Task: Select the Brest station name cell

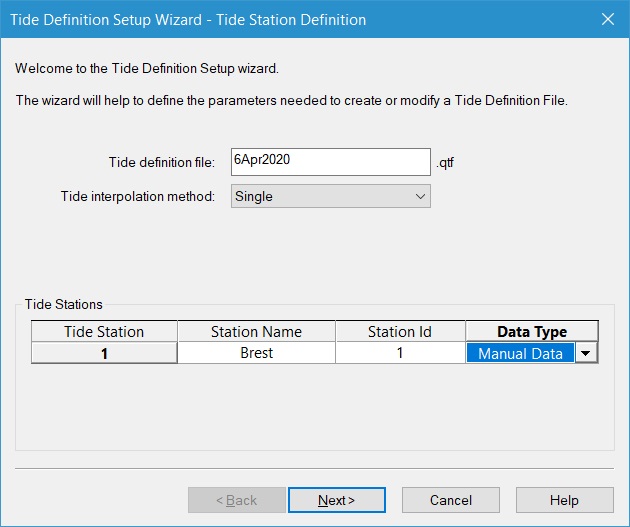Action: [x=256, y=353]
